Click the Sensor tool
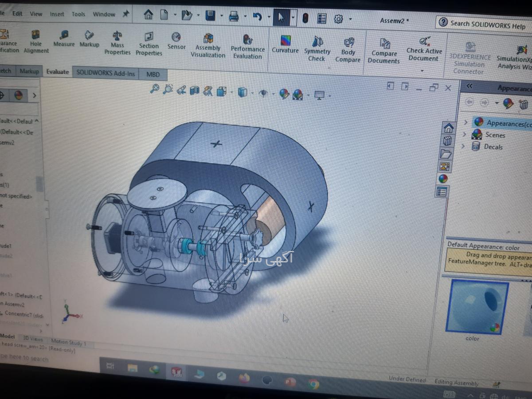Screen dimensions: 532x399 tap(176, 40)
